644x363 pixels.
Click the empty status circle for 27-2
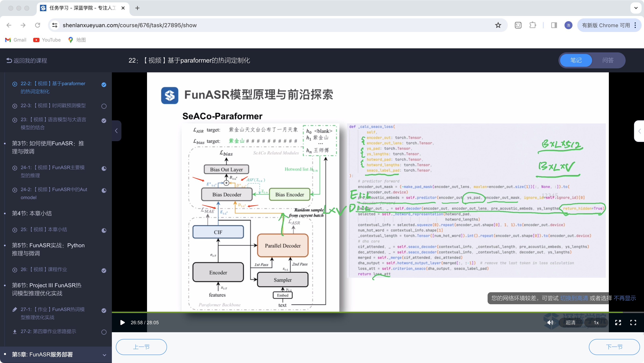[x=104, y=332]
